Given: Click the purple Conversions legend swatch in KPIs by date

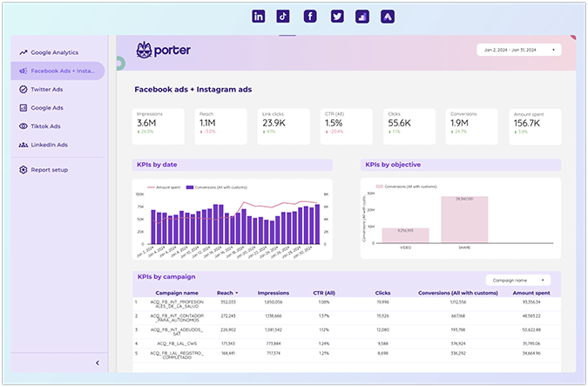Looking at the screenshot, I should [190, 187].
